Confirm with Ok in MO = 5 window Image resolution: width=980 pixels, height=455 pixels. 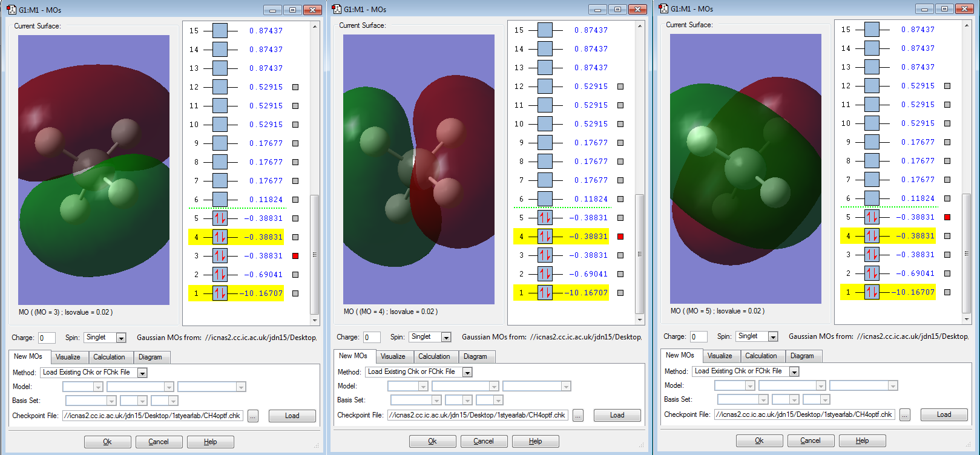click(759, 440)
